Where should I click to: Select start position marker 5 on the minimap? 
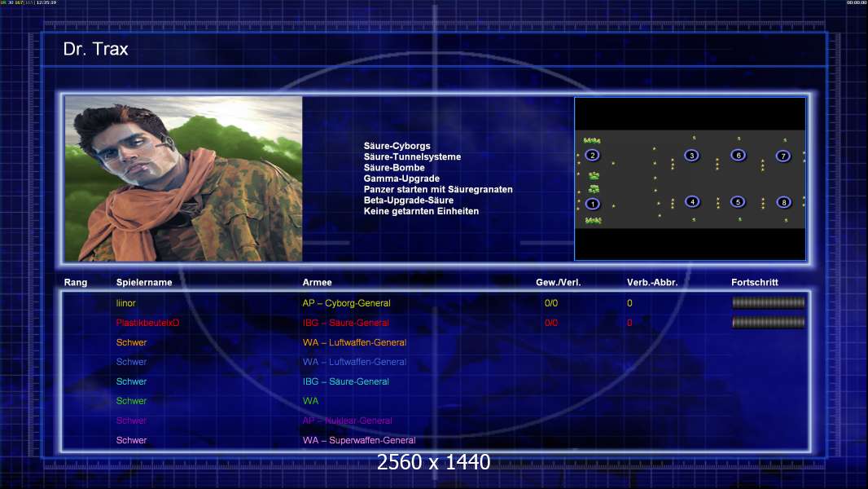point(738,202)
